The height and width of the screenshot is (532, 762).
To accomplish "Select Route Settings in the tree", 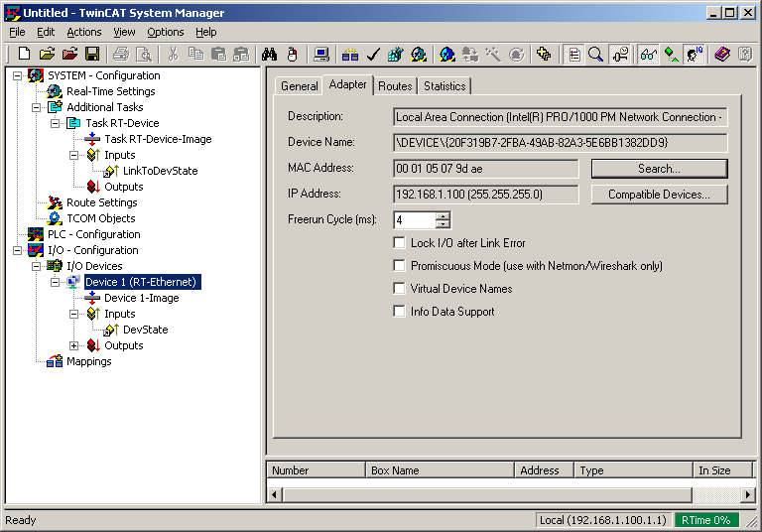I will point(102,202).
